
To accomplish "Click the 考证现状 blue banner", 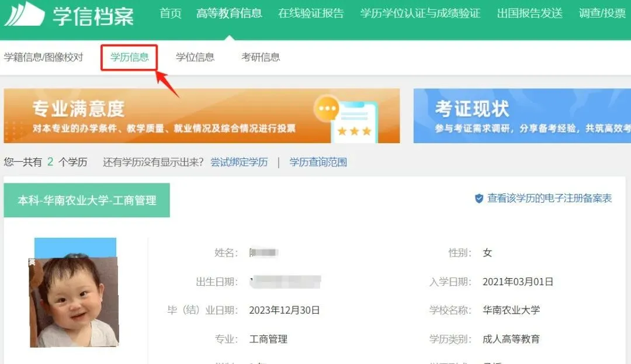I will pos(522,116).
